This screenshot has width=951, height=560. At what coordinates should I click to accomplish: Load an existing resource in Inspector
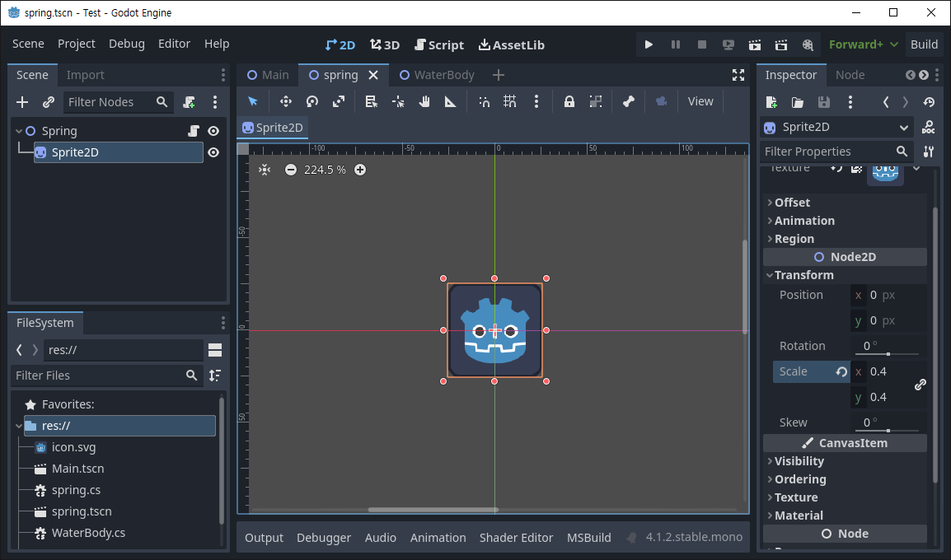[x=798, y=102]
